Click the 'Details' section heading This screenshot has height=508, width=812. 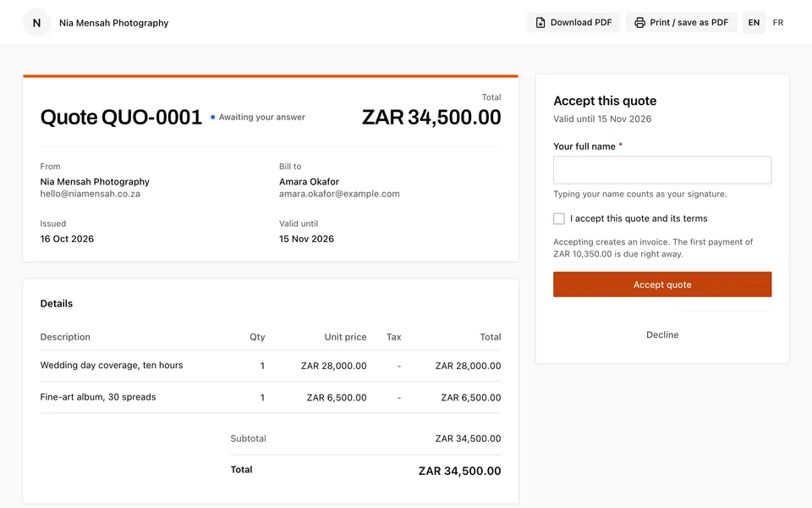tap(57, 304)
